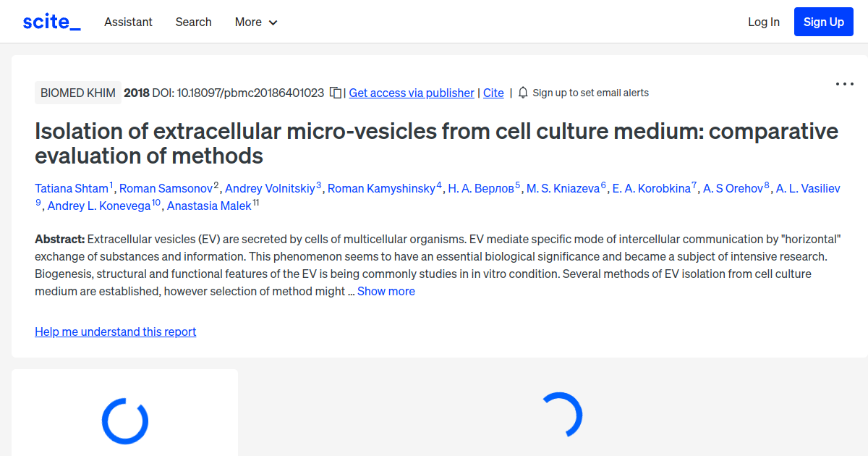Click Sign up to set email alerts
The width and height of the screenshot is (868, 456).
click(x=590, y=93)
